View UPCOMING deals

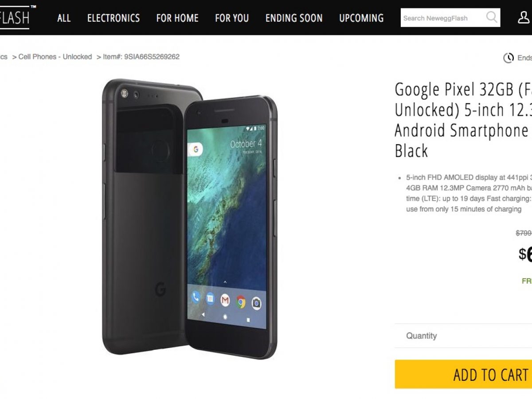[361, 18]
